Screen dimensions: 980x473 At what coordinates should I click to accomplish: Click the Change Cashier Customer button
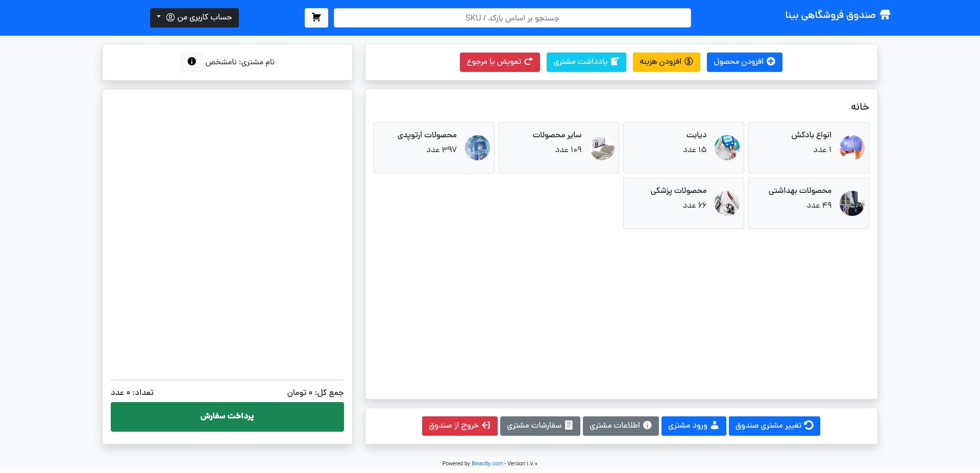pos(774,426)
